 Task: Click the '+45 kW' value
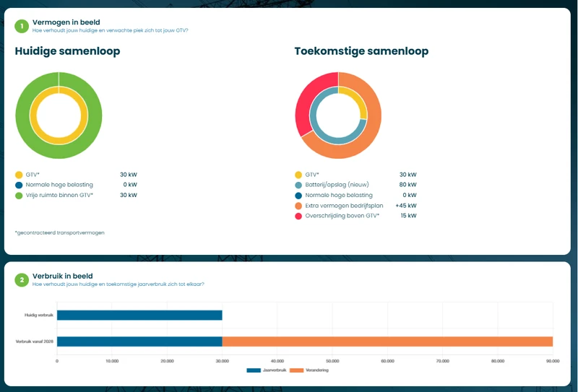tap(406, 206)
